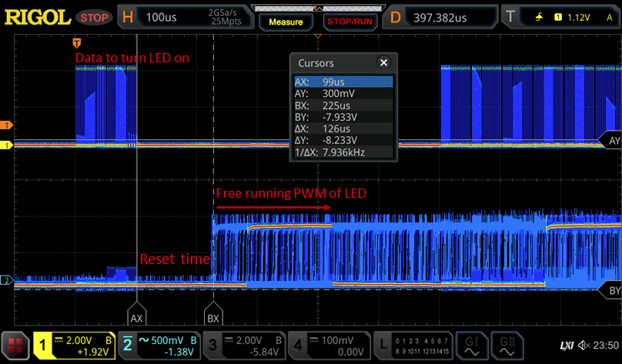Select the AX cursor marker handle
This screenshot has height=364, width=622.
click(136, 316)
